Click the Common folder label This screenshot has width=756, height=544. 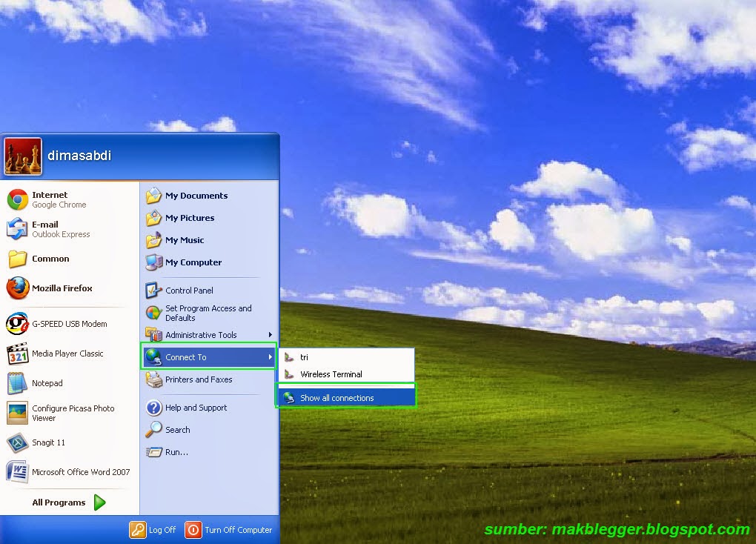(x=50, y=259)
